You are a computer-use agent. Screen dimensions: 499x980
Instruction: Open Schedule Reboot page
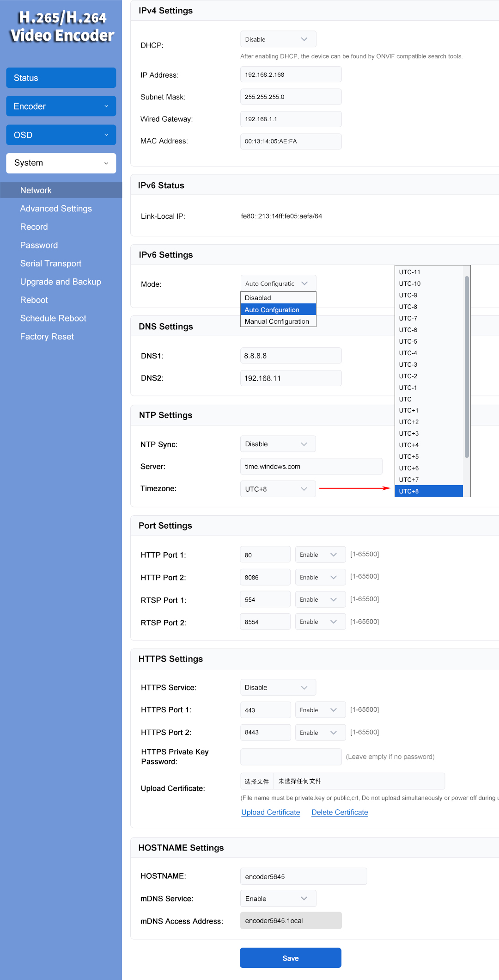coord(53,318)
